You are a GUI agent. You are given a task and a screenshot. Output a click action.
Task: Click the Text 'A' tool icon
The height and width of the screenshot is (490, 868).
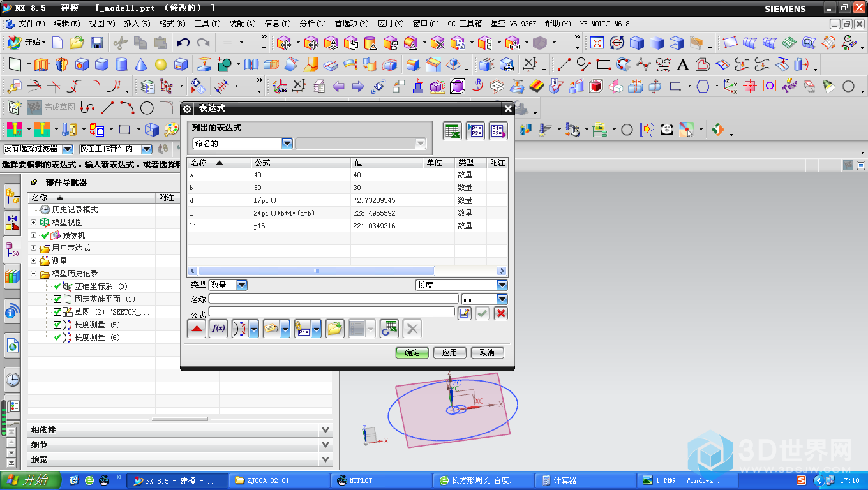(683, 64)
